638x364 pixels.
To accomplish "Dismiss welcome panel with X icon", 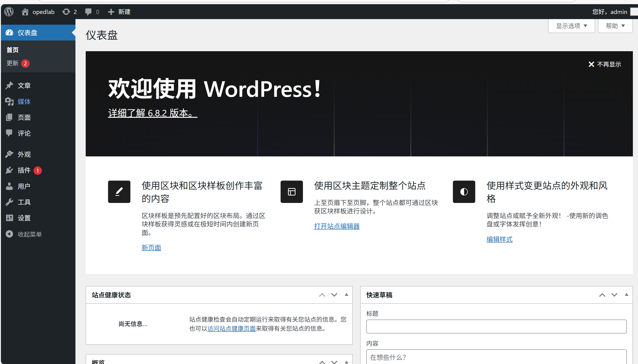I will click(x=591, y=64).
